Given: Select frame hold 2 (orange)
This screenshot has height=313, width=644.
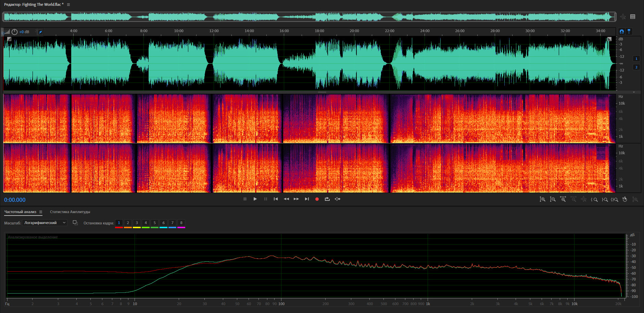Looking at the screenshot, I should [x=128, y=223].
